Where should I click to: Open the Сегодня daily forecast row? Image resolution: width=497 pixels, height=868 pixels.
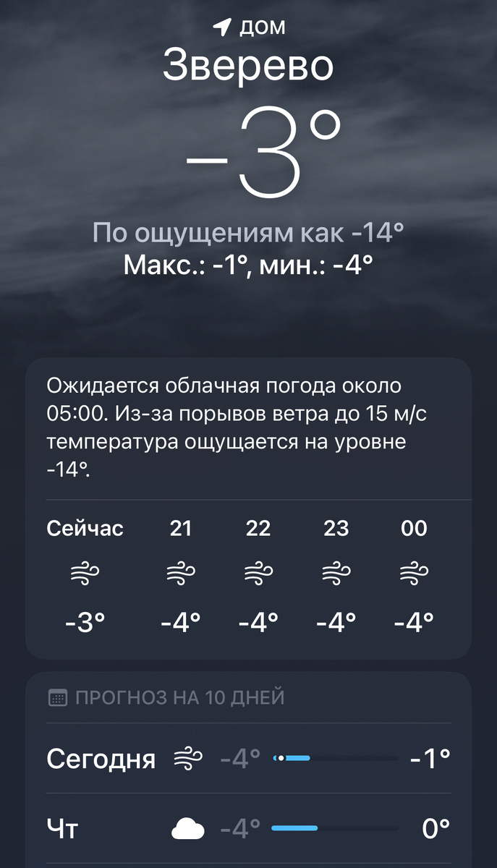(249, 759)
